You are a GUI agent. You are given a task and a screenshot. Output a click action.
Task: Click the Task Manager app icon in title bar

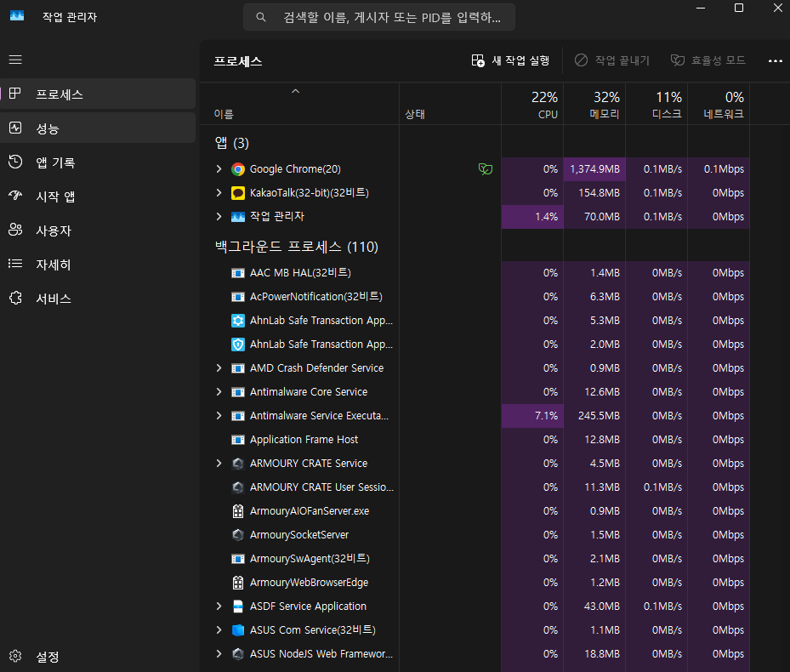tap(17, 15)
